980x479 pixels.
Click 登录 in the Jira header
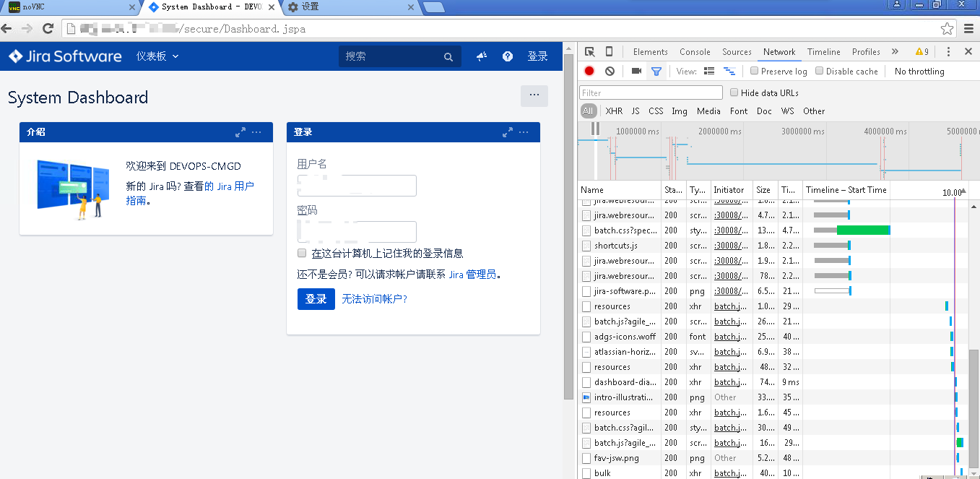(537, 56)
